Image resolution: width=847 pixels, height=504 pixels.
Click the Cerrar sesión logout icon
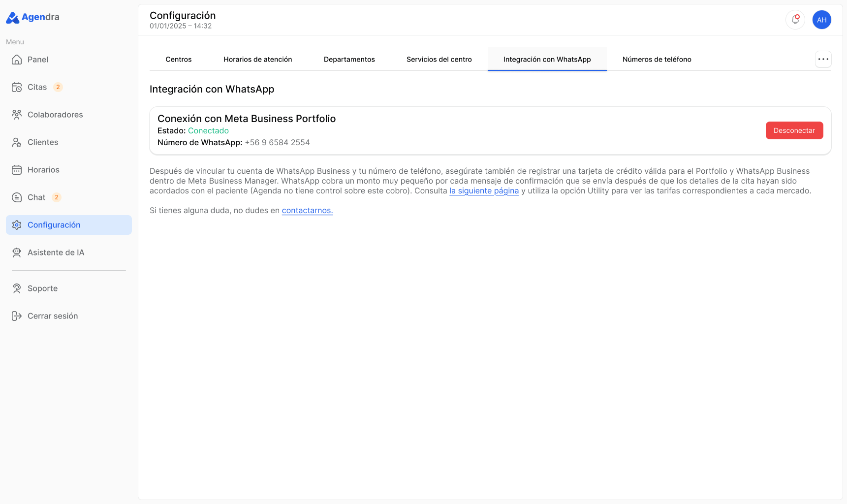17,316
